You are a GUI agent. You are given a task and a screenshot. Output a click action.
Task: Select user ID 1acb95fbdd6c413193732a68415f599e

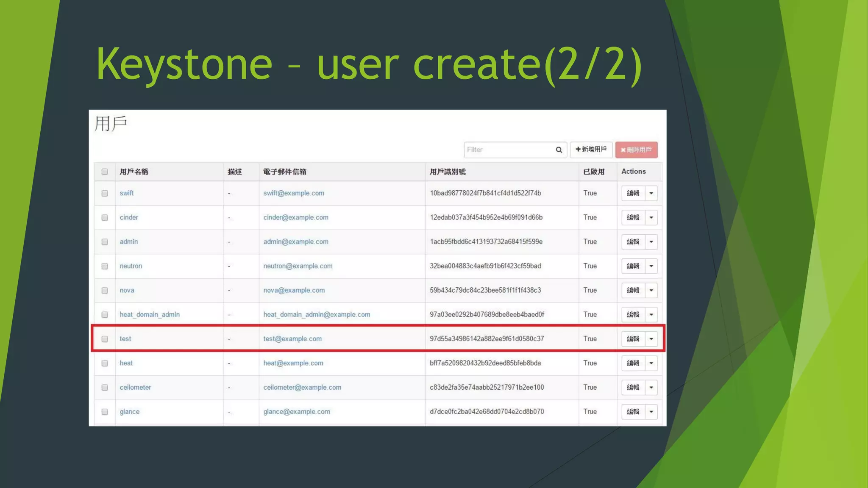486,242
